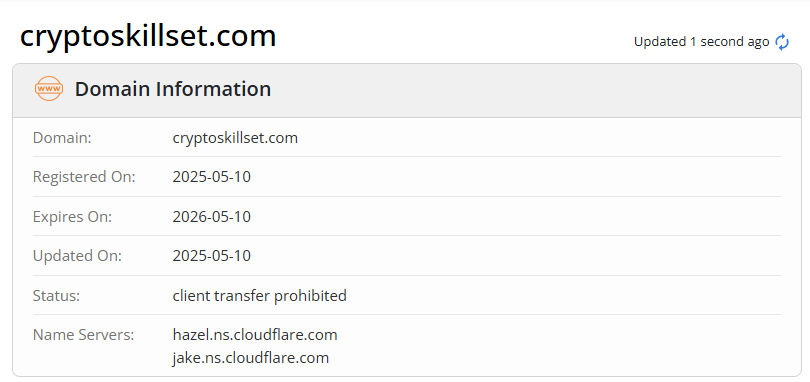Viewport: 810px width, 382px height.
Task: Click the Domain: field label
Action: click(62, 138)
